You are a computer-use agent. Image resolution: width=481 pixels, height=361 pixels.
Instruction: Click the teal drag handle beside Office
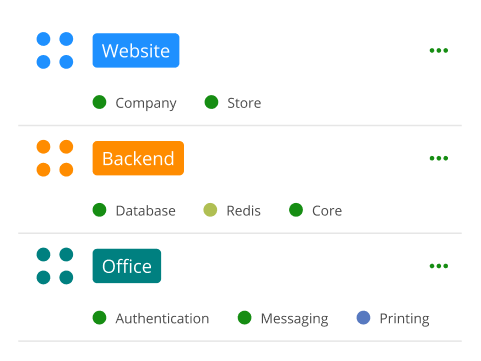click(55, 266)
